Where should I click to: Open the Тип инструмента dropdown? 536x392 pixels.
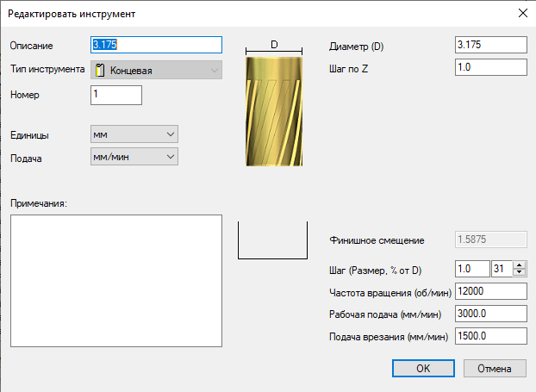pos(156,70)
